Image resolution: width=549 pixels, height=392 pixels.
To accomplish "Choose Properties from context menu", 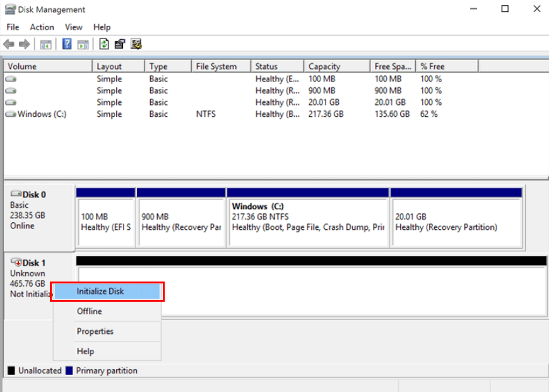I will coord(107,331).
